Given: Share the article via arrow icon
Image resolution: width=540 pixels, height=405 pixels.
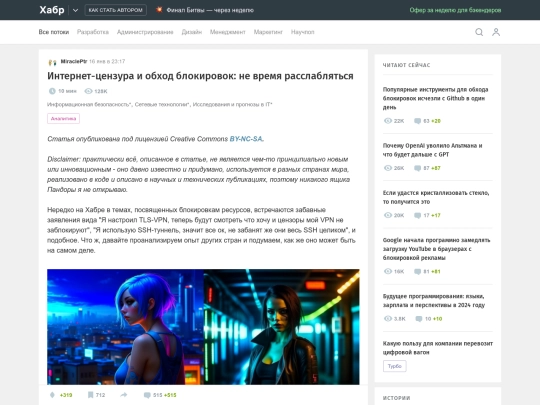Looking at the screenshot, I should coord(124,395).
